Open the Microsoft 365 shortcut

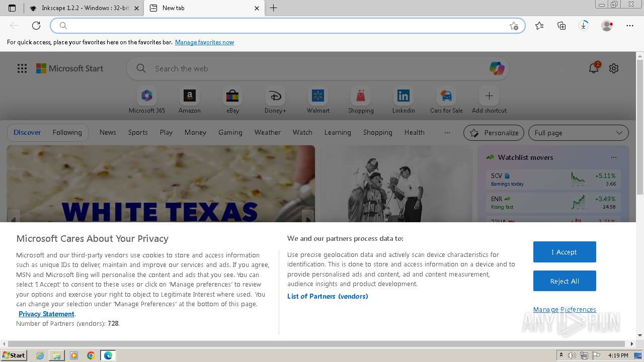(147, 100)
